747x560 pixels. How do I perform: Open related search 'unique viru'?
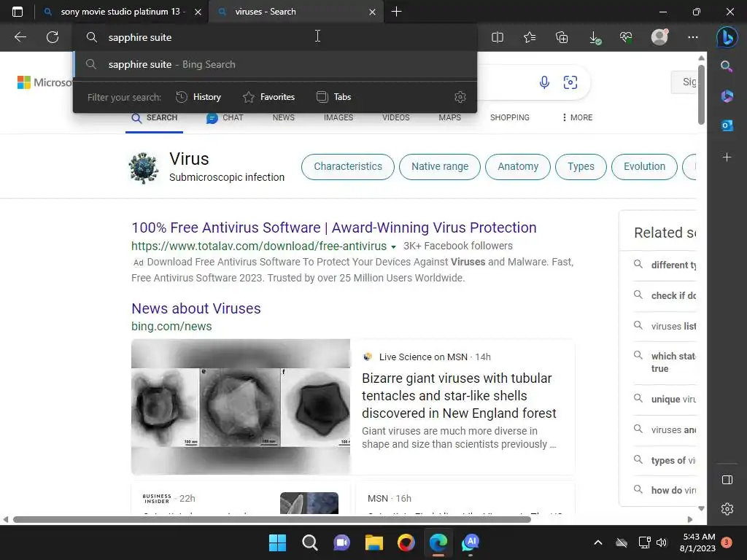tap(665, 399)
